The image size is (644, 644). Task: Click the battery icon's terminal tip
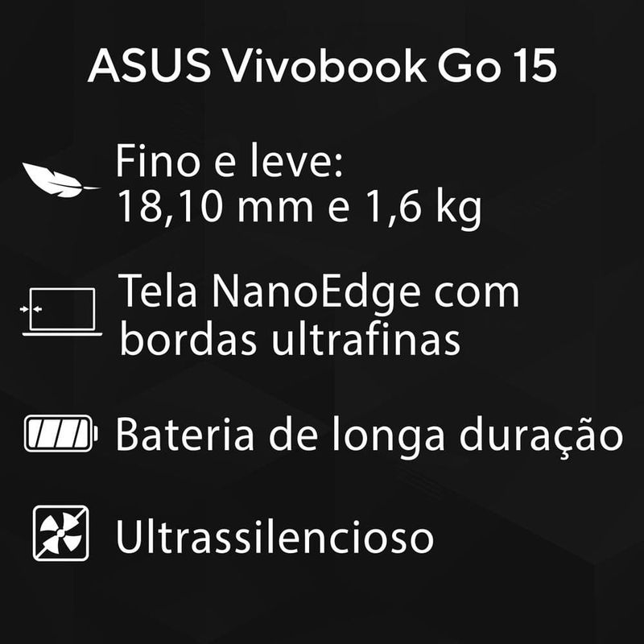pyautogui.click(x=96, y=433)
